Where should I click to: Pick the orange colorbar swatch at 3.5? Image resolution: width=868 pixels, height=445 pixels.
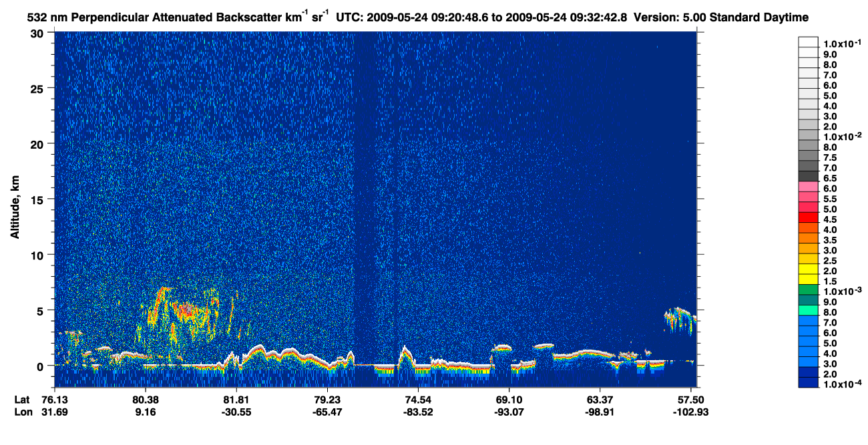coord(808,238)
